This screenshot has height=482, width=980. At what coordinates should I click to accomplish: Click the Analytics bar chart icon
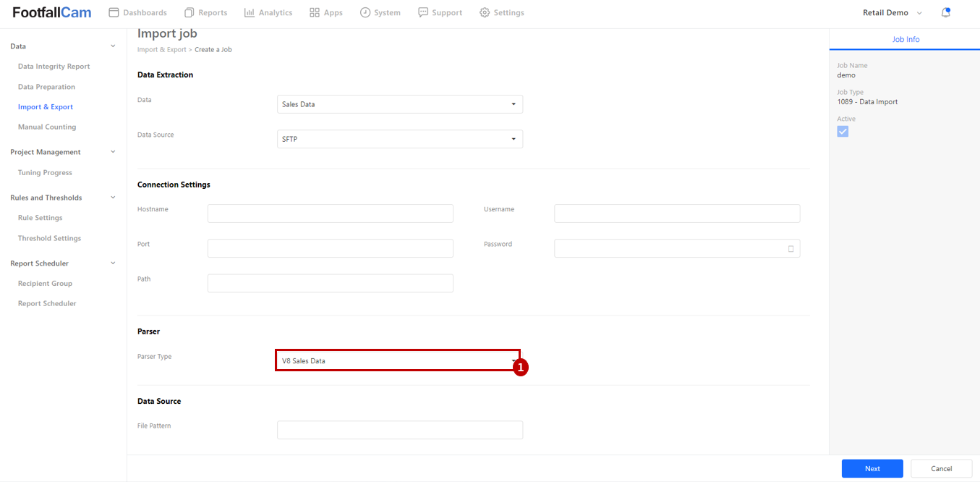coord(250,12)
